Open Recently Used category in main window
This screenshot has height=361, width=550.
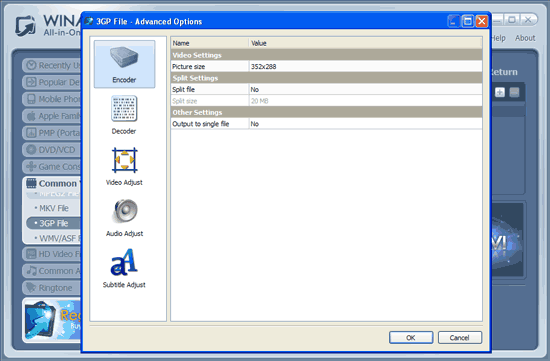point(52,66)
